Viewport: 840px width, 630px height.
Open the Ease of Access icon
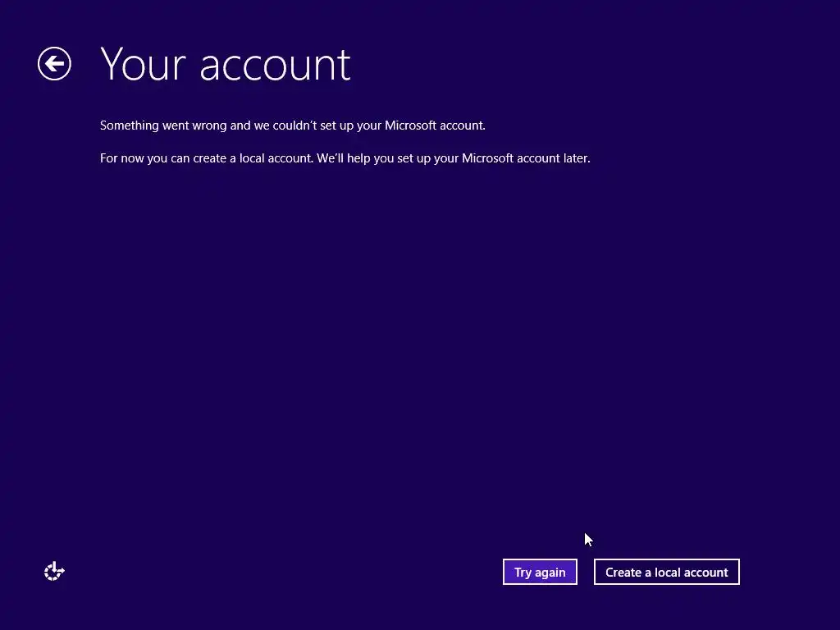pos(54,572)
